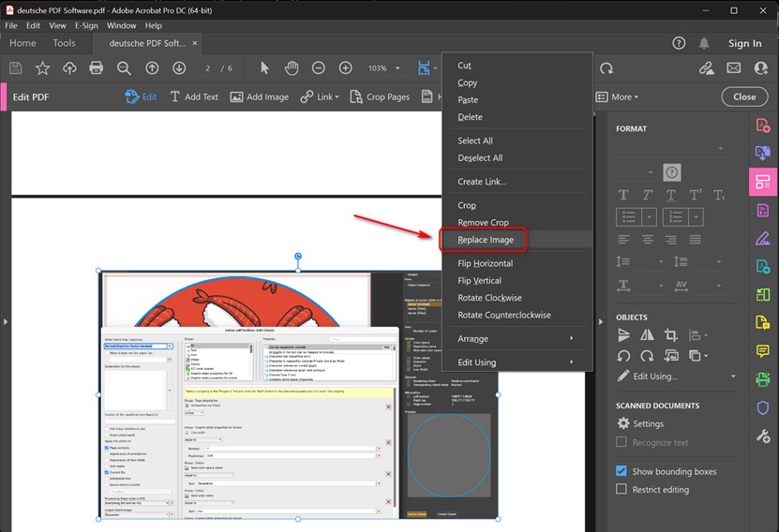The width and height of the screenshot is (779, 532).
Task: Print the document using printer icon
Action: click(x=96, y=68)
